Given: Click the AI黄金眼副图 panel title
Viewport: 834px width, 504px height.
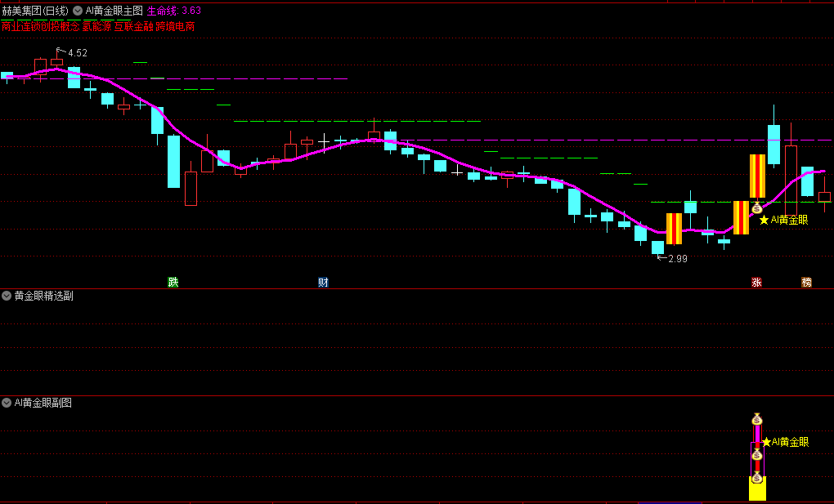Looking at the screenshot, I should coord(43,403).
